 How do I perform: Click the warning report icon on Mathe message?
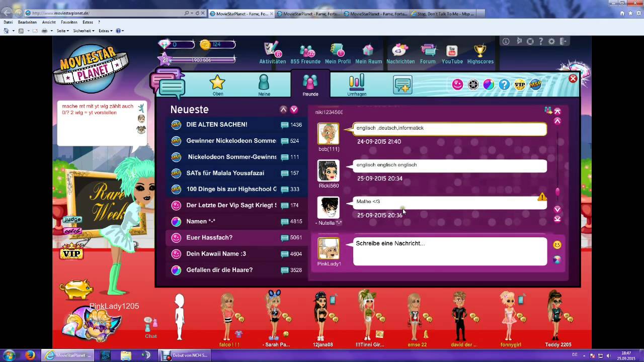(542, 197)
